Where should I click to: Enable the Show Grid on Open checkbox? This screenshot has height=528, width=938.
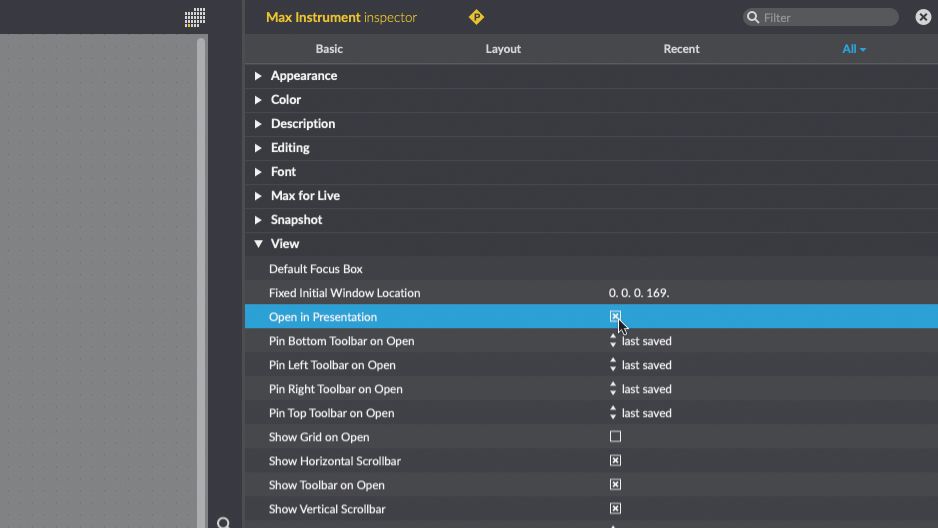[x=615, y=437]
